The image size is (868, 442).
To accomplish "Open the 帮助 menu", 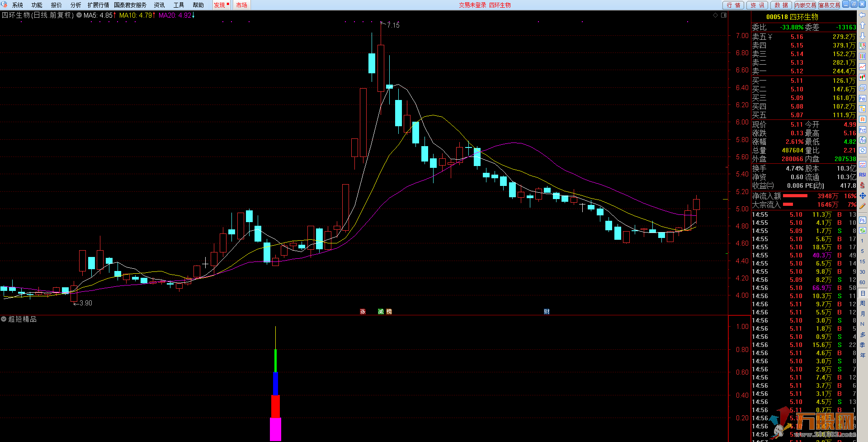I will point(198,5).
